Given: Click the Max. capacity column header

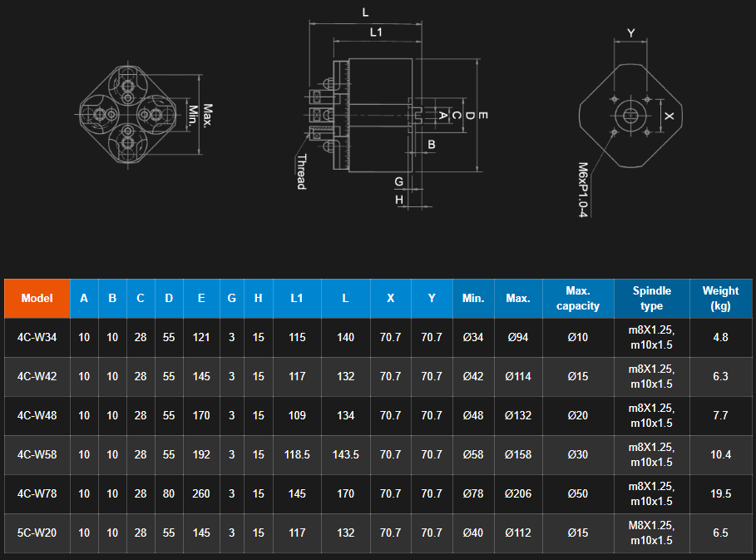Looking at the screenshot, I should (577, 298).
